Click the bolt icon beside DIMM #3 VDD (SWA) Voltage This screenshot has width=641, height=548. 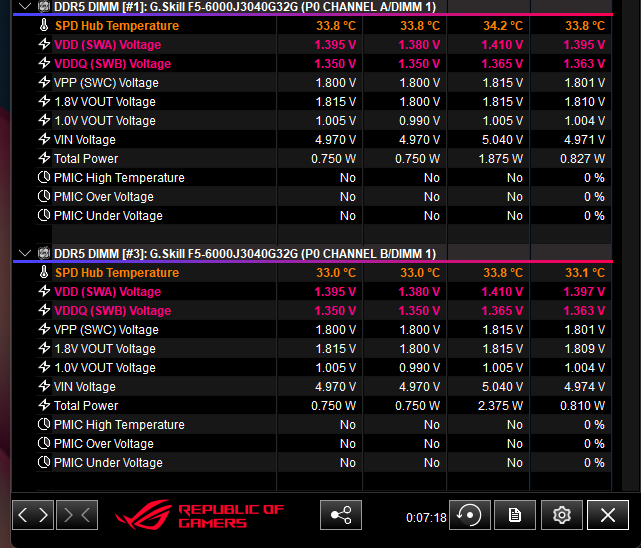pos(44,291)
